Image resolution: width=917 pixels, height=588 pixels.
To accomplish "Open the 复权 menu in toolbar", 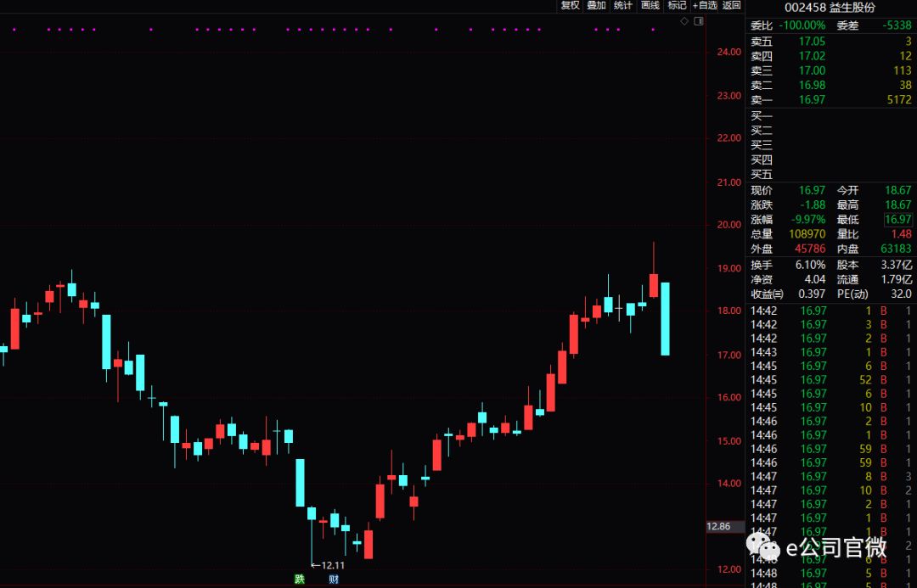I will point(570,5).
